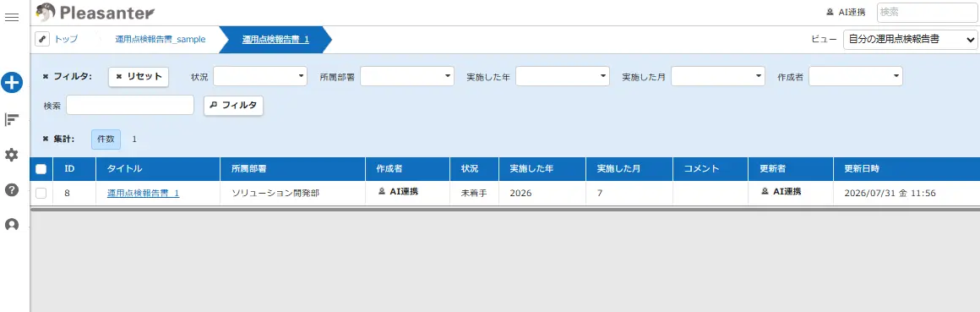Click AI連携 in the 作成者 column
The height and width of the screenshot is (312, 980).
[398, 192]
